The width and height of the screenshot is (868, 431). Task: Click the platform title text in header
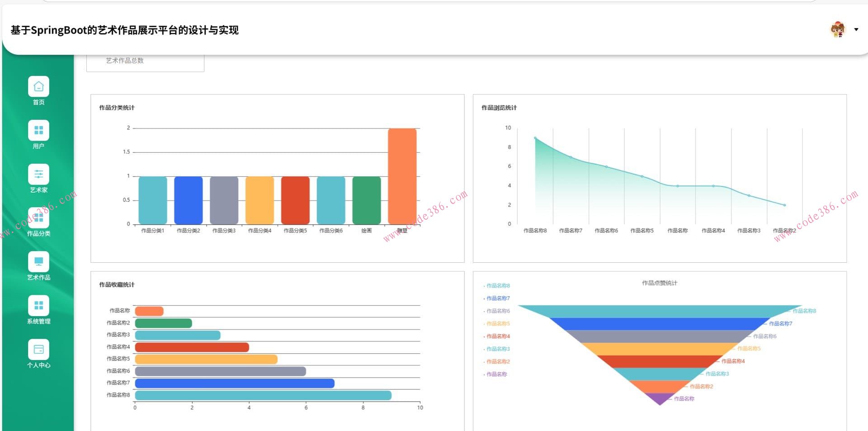point(124,30)
